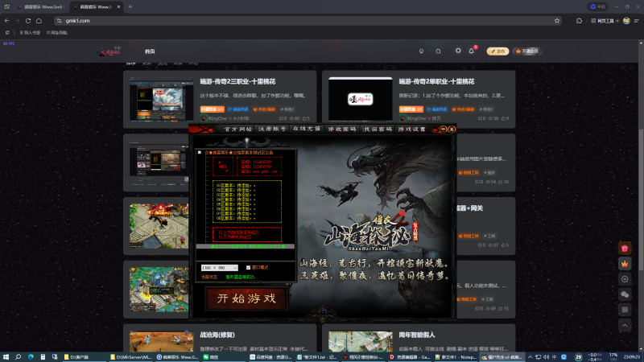Switch to the Notepad 新文件1 taskbar window
Image resolution: width=644 pixels, height=362 pixels.
coord(456,357)
